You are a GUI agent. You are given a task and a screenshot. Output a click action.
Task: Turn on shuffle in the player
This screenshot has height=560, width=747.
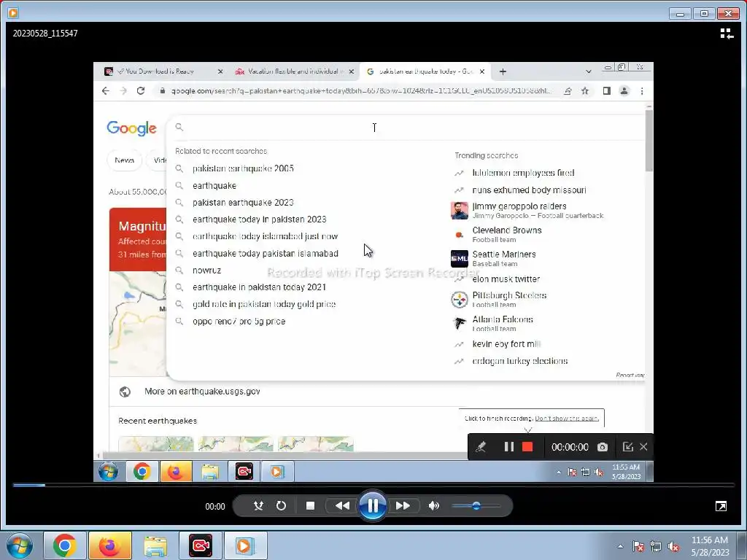(x=258, y=506)
